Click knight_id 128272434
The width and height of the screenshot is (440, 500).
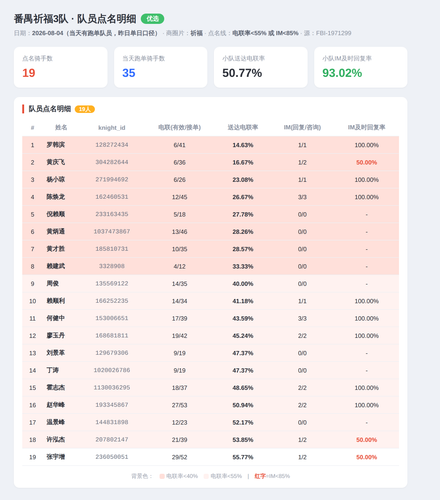pyautogui.click(x=112, y=145)
